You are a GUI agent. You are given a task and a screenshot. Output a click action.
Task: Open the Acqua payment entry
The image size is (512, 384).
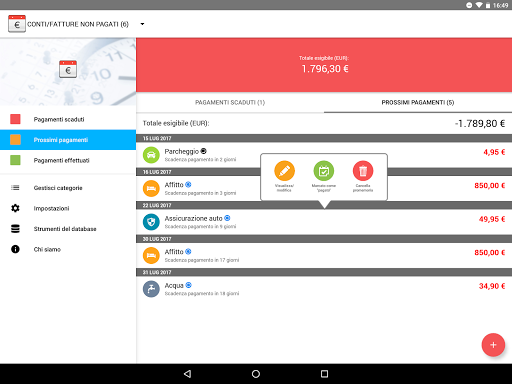[x=324, y=289]
